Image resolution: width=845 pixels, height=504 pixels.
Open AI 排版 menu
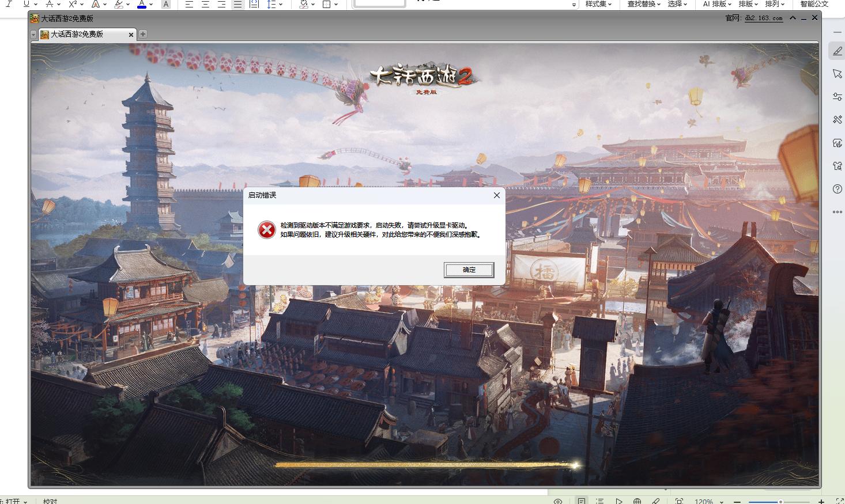(x=717, y=4)
